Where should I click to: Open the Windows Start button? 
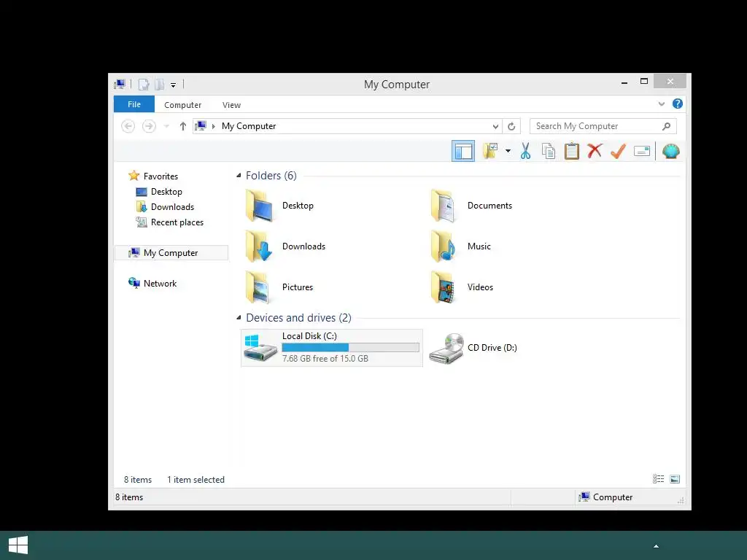pyautogui.click(x=18, y=545)
